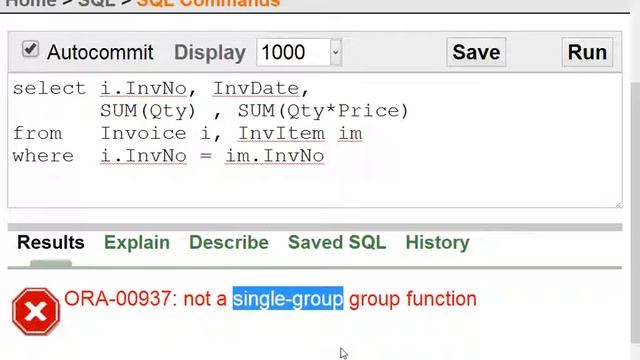Open the Describe tab
The width and height of the screenshot is (640, 360).
[x=229, y=242]
